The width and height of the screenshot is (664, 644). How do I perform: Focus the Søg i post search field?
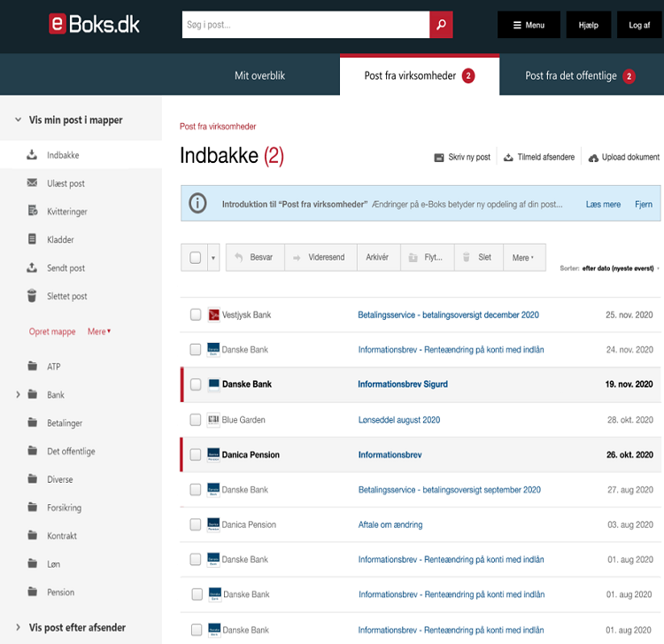point(305,25)
